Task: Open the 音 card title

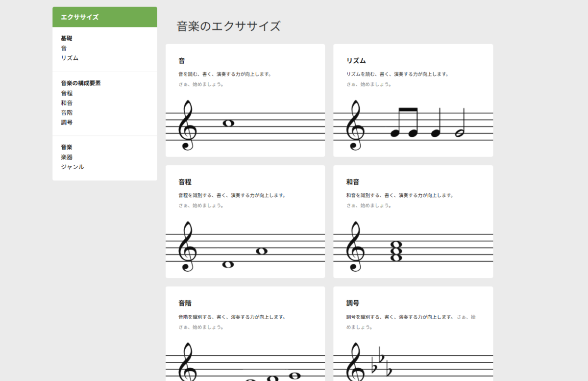Action: tap(182, 61)
